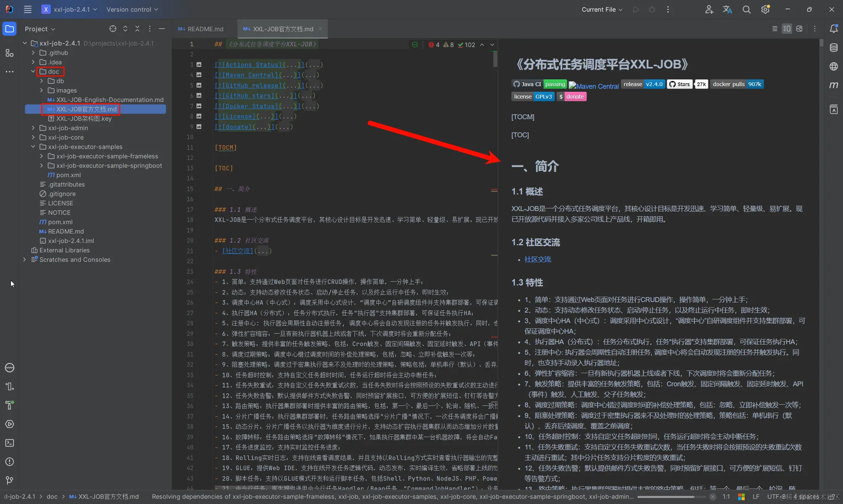Open the Maven tool window
This screenshot has width=843, height=504.
[834, 85]
